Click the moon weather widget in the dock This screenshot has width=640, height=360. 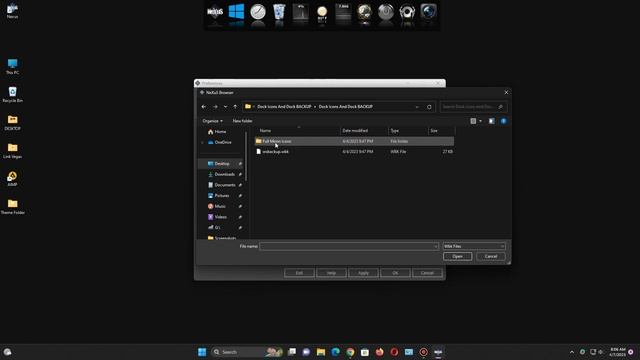322,12
